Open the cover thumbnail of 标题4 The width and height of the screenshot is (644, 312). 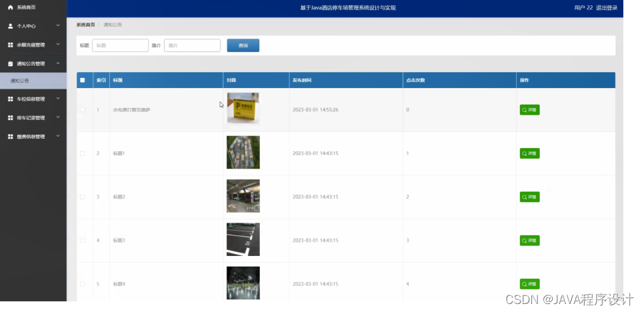(x=243, y=283)
